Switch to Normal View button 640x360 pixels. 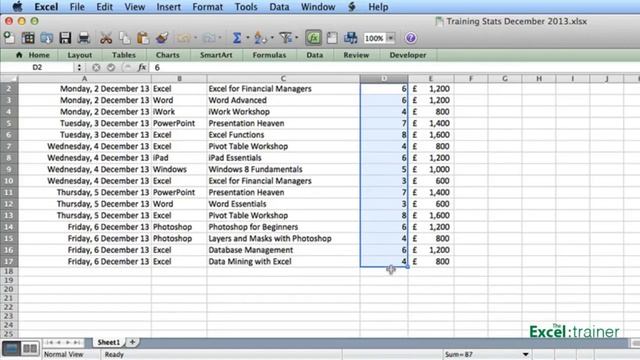[x=11, y=348]
